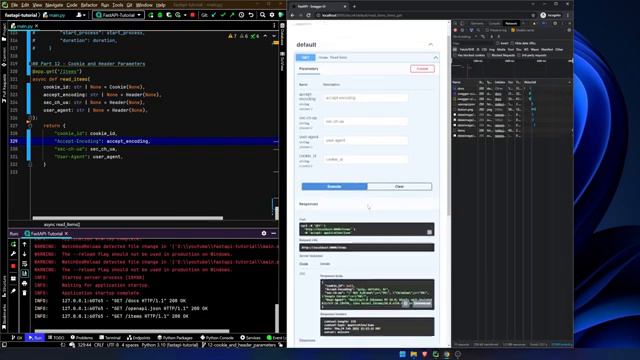The image size is (640, 360).
Task: Switch to the DevTools Elements tab
Action: 477,23
